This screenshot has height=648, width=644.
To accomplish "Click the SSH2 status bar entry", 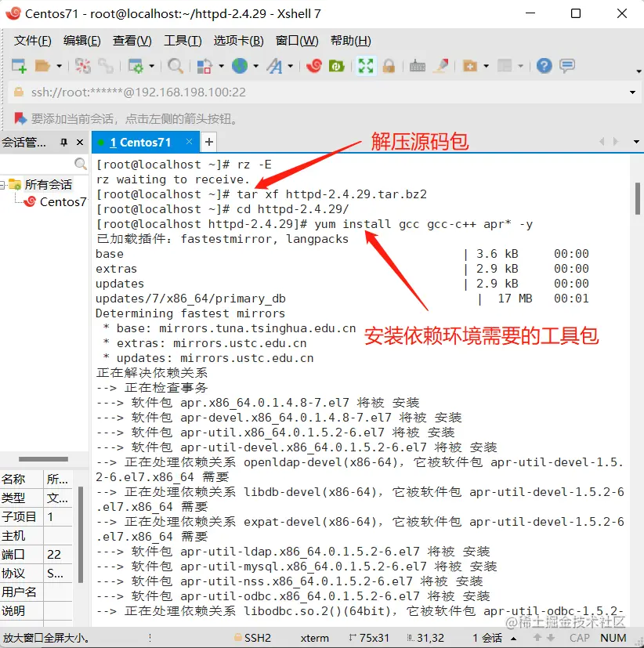I will (x=252, y=638).
